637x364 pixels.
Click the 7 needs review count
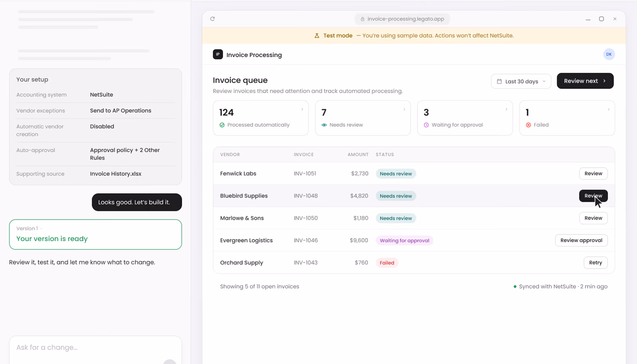click(x=324, y=113)
